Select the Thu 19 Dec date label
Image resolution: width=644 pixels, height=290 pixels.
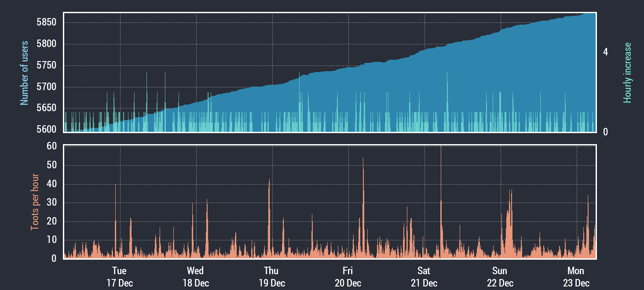(271, 277)
